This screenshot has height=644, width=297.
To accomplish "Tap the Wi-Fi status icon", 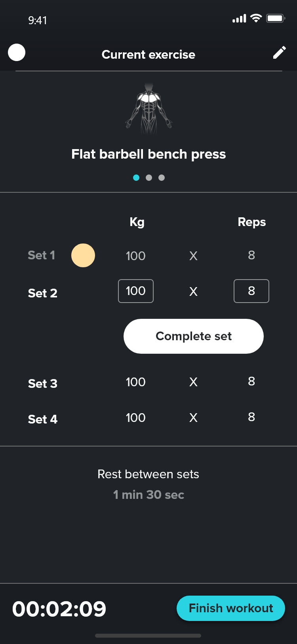I will 256,18.
